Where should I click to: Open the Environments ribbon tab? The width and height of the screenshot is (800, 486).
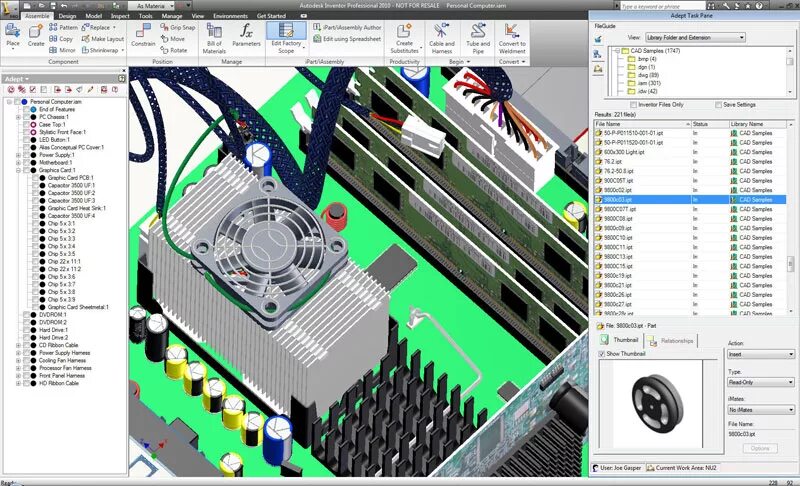click(231, 16)
